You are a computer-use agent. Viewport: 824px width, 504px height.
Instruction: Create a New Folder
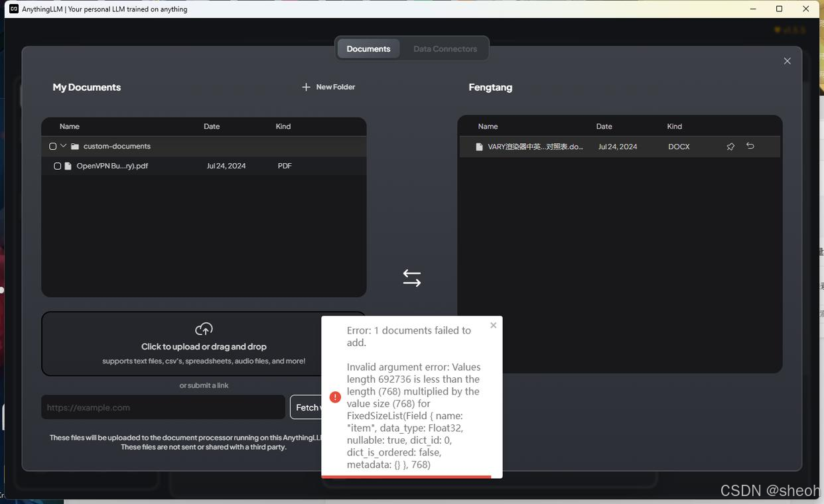point(328,87)
